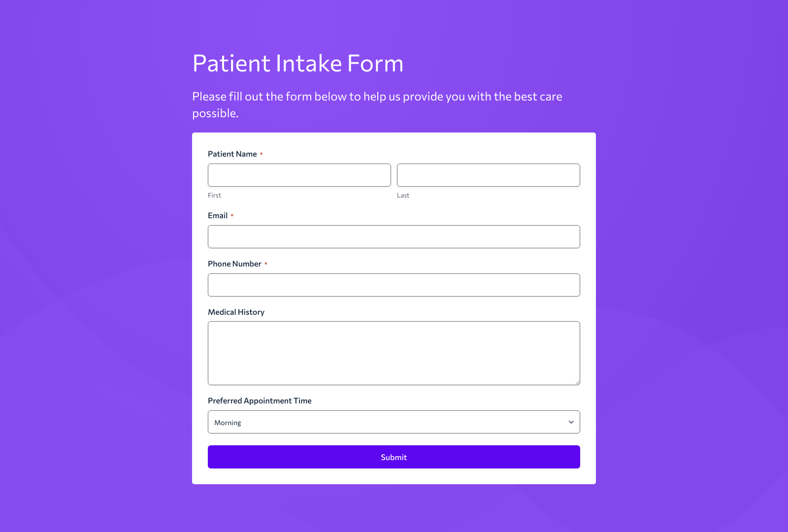Viewport: 788px width, 532px height.
Task: Click the red asterisk beside Patient Name
Action: pyautogui.click(x=261, y=154)
